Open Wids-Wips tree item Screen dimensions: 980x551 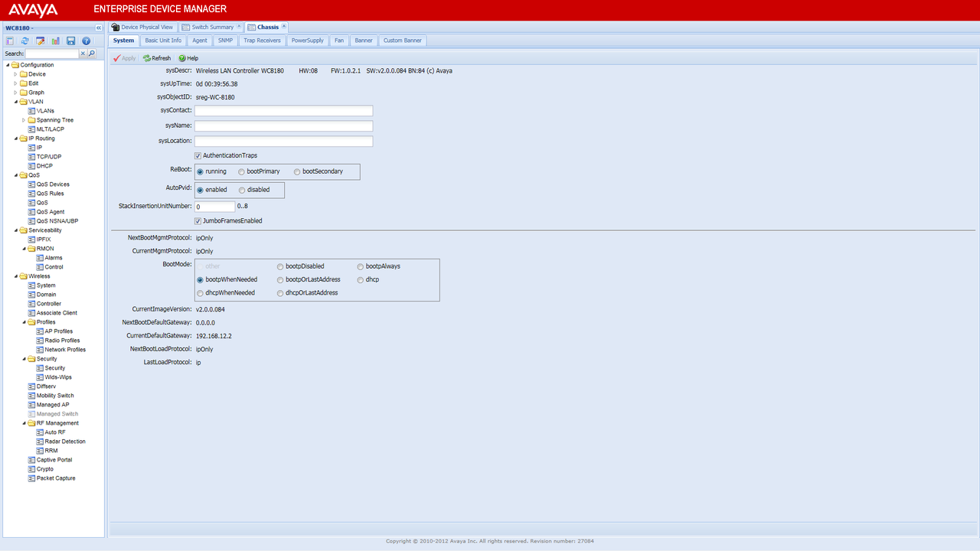[x=58, y=377]
